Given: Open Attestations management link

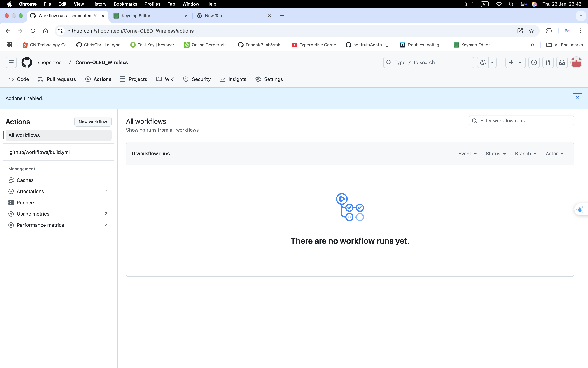Looking at the screenshot, I should tap(59, 191).
